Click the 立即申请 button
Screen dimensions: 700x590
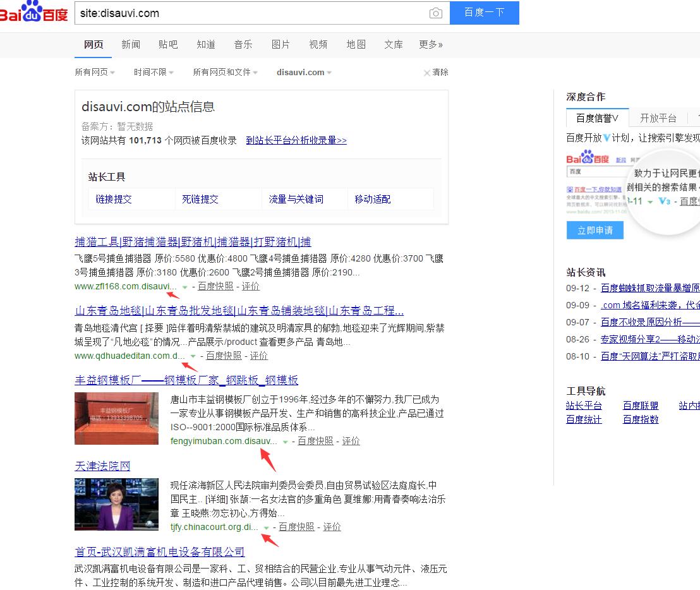(594, 231)
